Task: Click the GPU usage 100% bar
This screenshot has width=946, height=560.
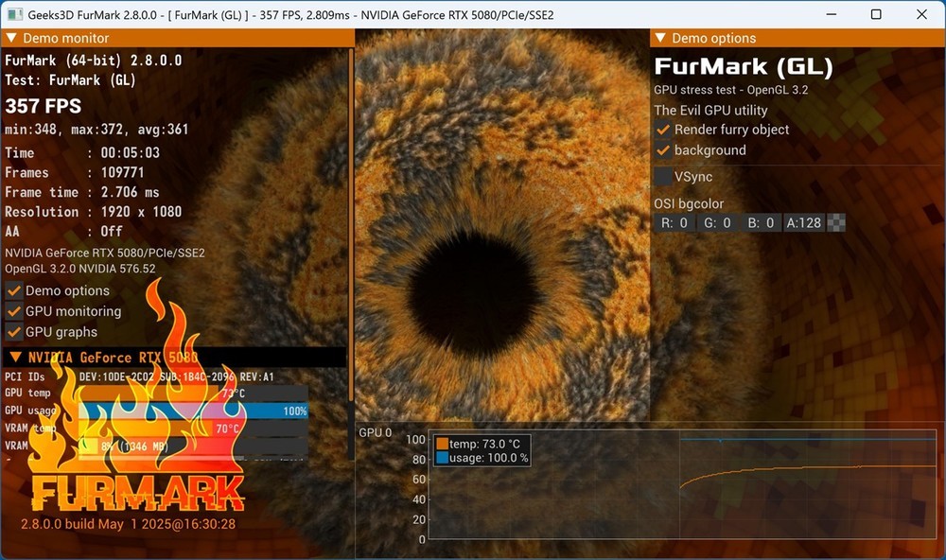Action: click(193, 411)
